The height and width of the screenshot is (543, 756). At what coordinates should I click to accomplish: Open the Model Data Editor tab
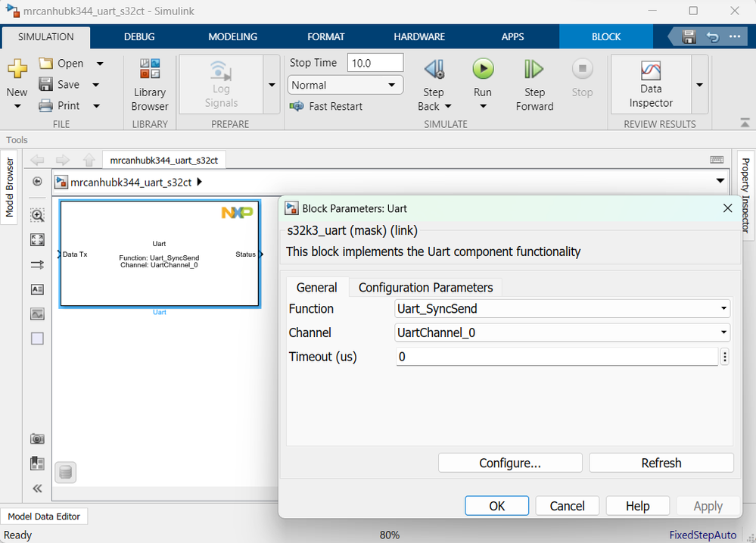pyautogui.click(x=44, y=516)
